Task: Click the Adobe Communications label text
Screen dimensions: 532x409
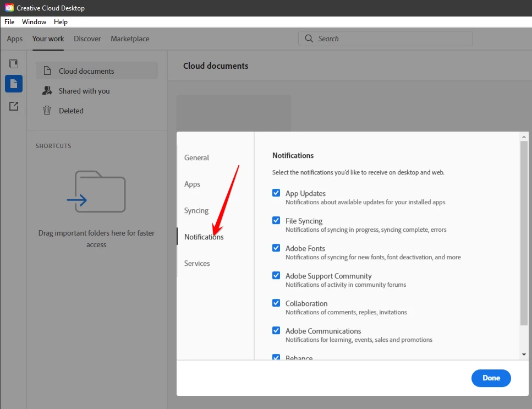Action: coord(323,331)
